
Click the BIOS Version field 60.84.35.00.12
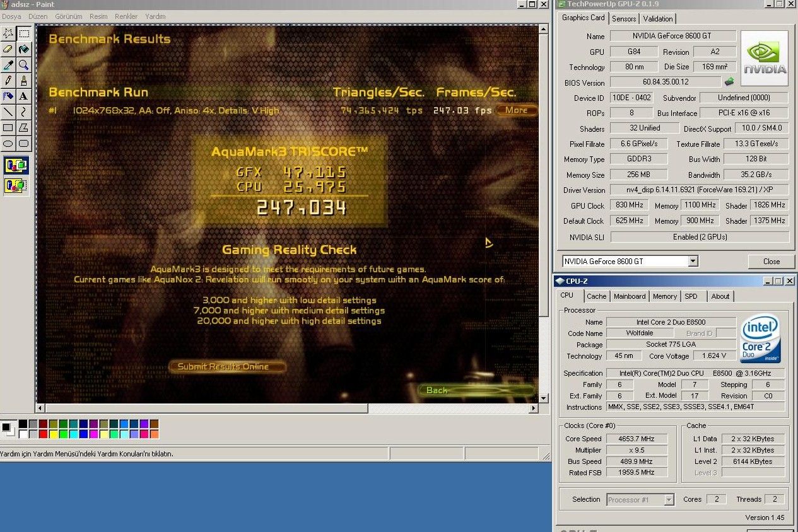click(665, 83)
